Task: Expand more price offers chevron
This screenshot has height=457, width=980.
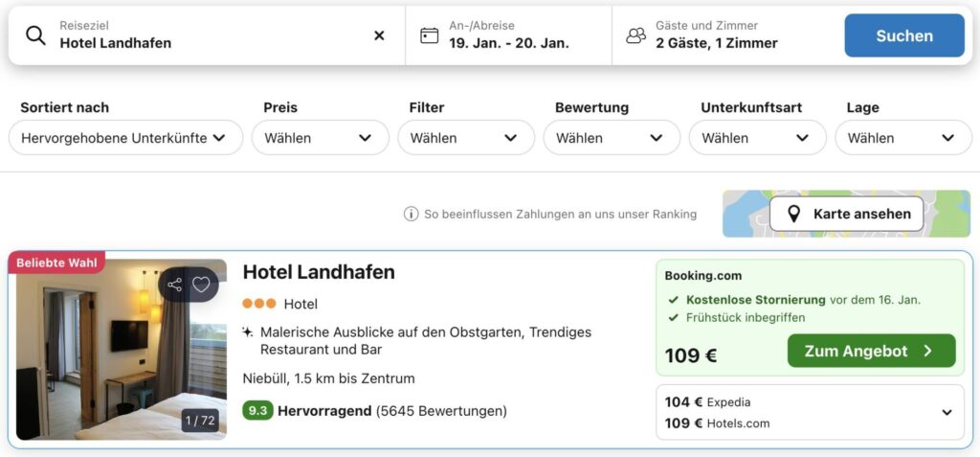Action: (x=947, y=413)
